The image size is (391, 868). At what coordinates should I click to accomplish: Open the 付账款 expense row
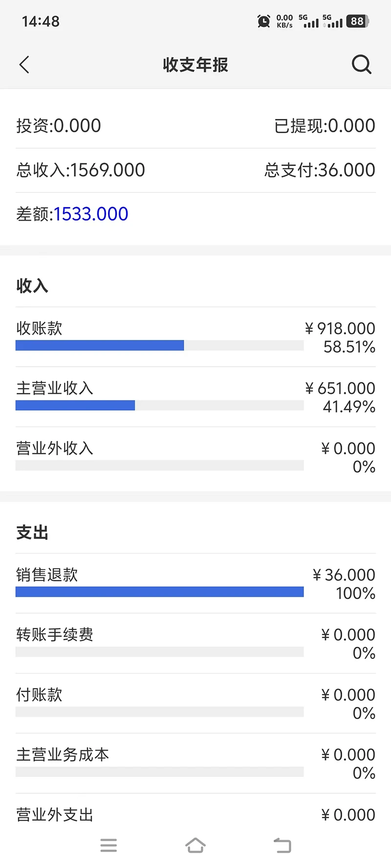click(x=195, y=703)
